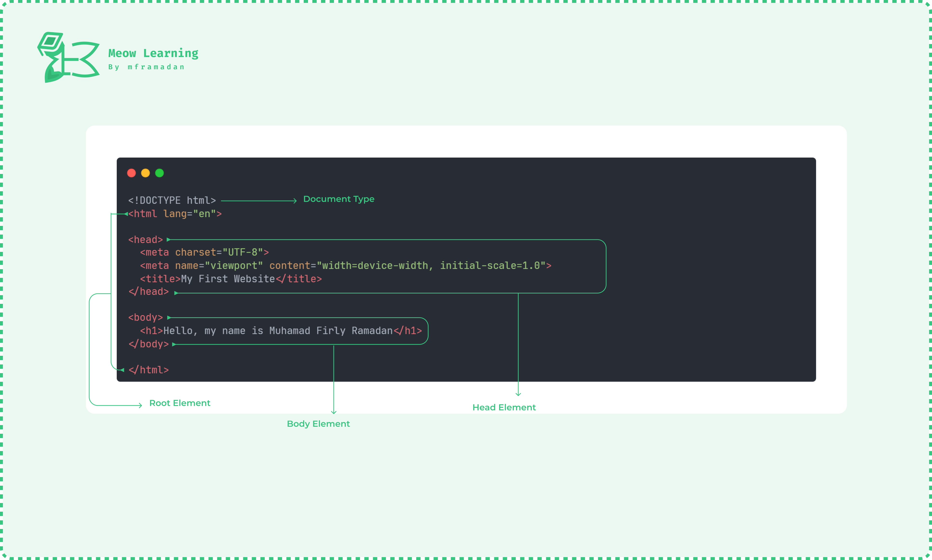This screenshot has width=932, height=560.
Task: Click the red close dot of code window
Action: tap(131, 173)
